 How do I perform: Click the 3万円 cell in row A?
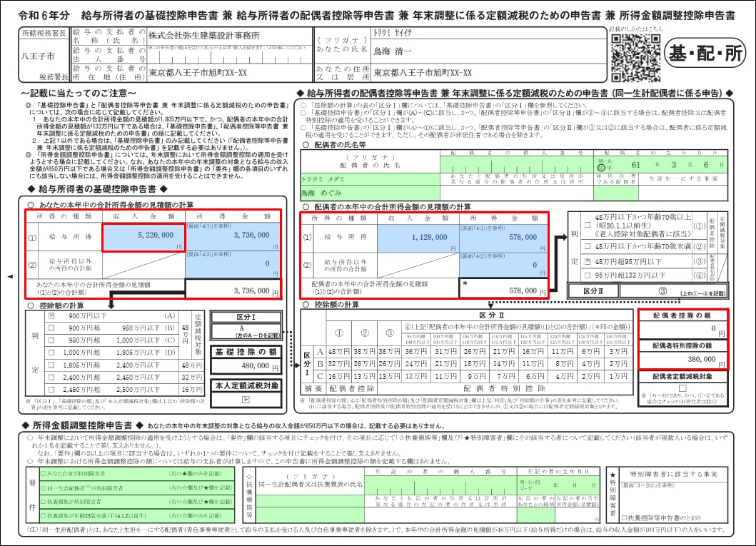pyautogui.click(x=618, y=351)
